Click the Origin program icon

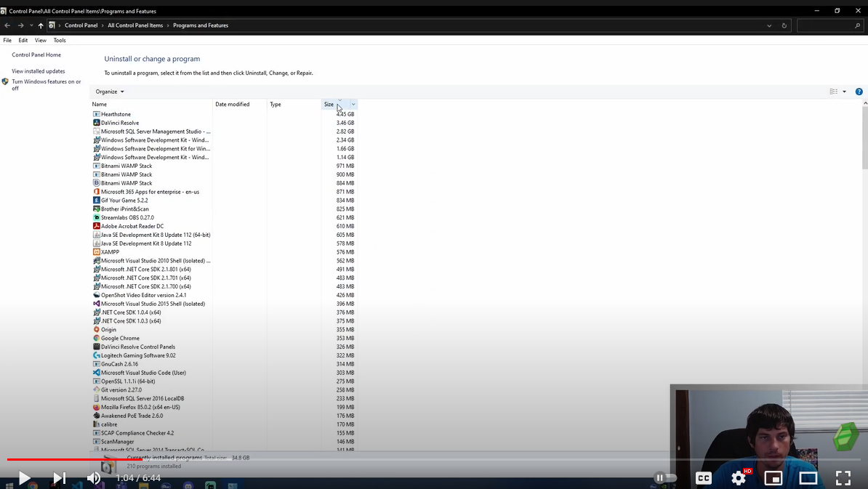pyautogui.click(x=96, y=330)
